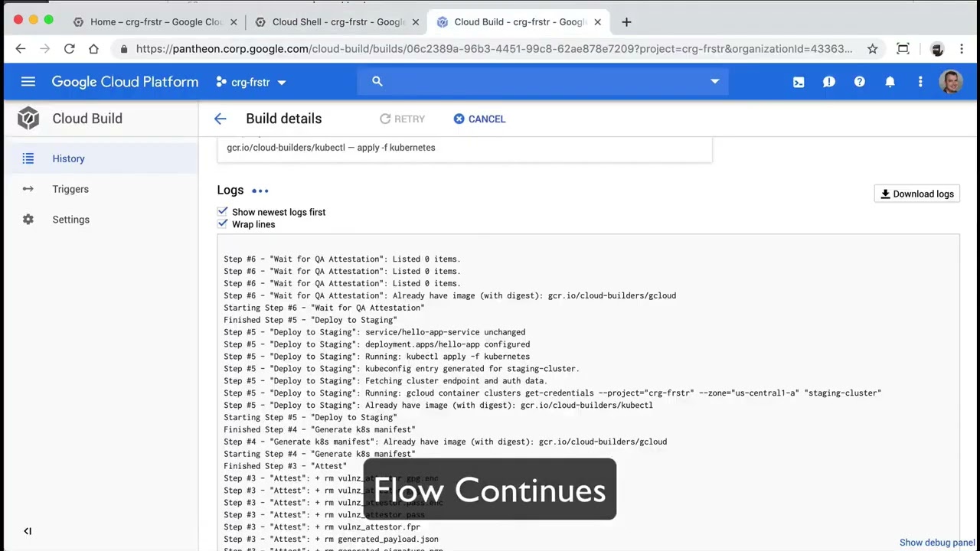
Task: Click Show debug panel link
Action: click(x=937, y=543)
